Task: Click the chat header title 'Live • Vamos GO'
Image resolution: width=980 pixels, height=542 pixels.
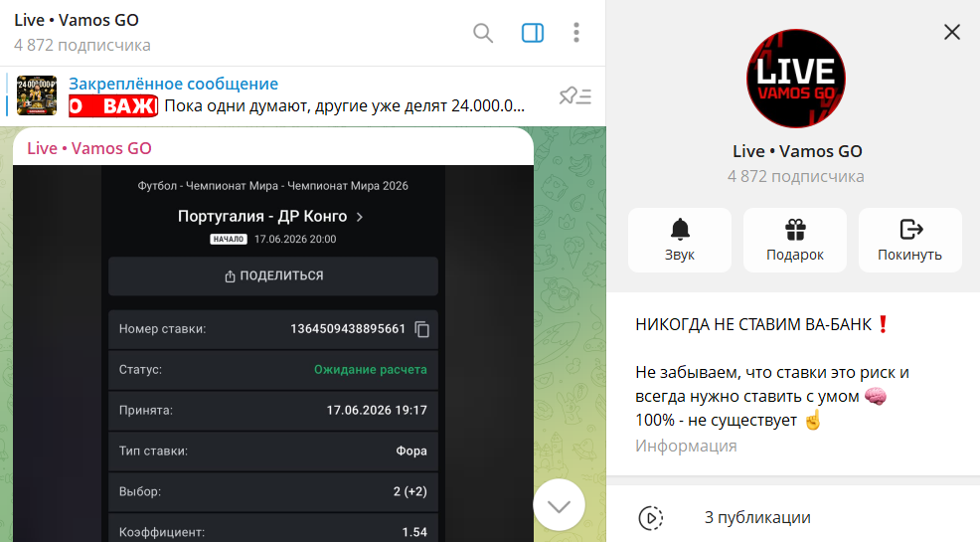Action: 77,20
